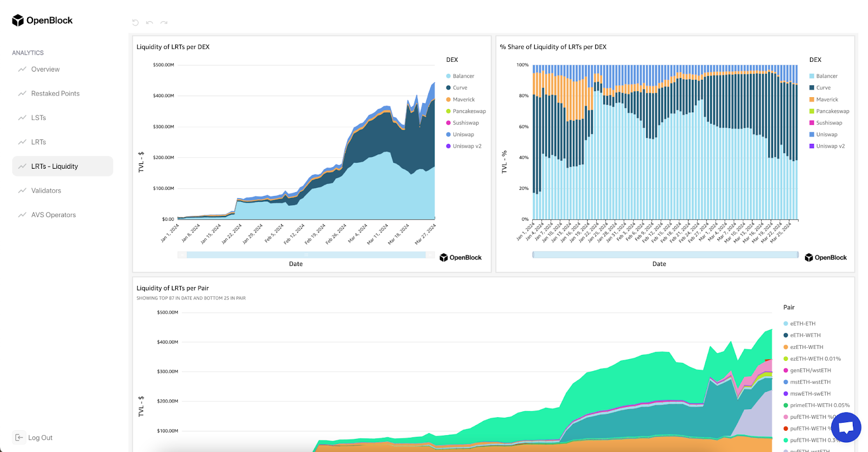Toggle eETH-ETH in Pair legend

800,323
